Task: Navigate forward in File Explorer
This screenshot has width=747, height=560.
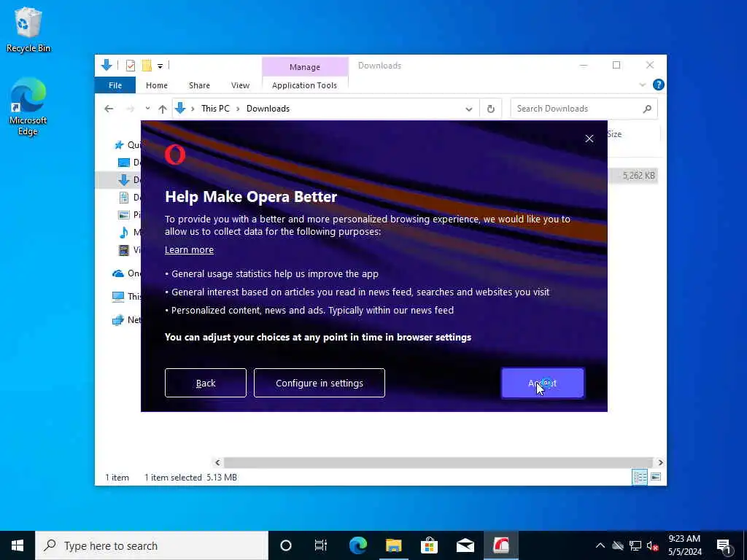Action: click(130, 109)
